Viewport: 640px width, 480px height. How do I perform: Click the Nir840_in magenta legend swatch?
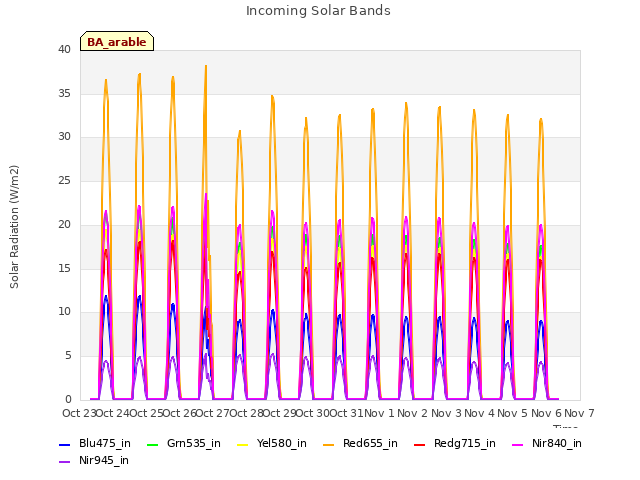(x=518, y=444)
